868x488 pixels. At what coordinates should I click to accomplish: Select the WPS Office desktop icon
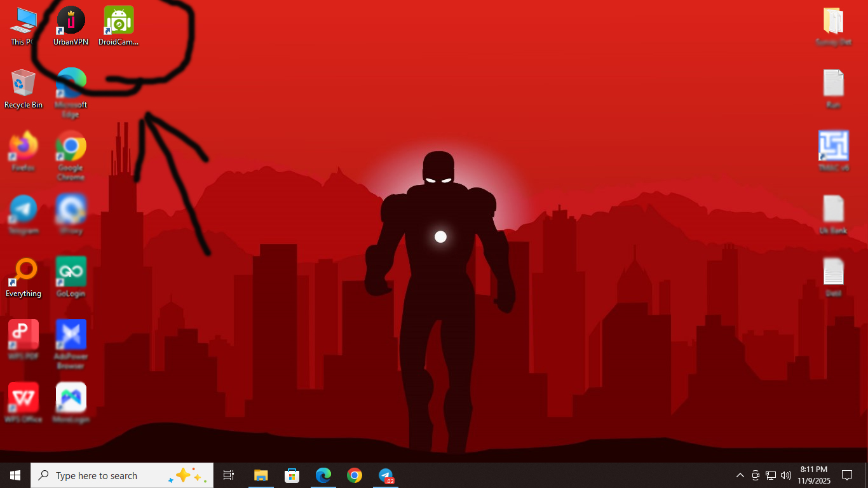pyautogui.click(x=24, y=398)
